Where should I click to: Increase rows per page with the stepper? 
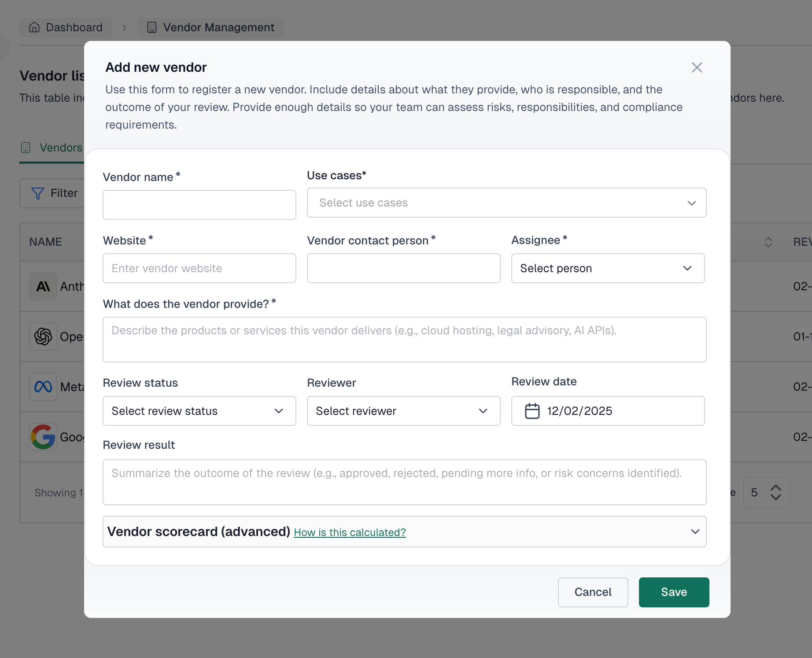pos(776,488)
